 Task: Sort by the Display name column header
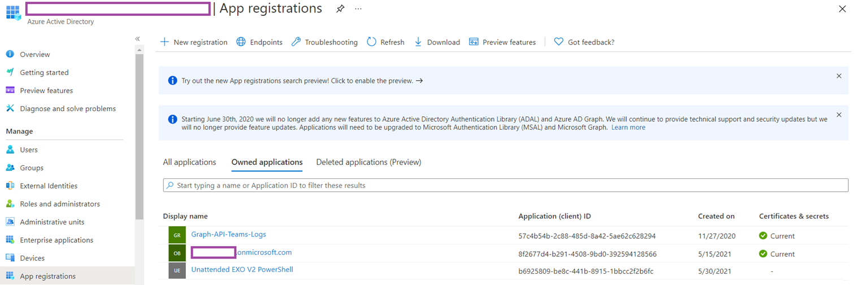click(x=185, y=216)
